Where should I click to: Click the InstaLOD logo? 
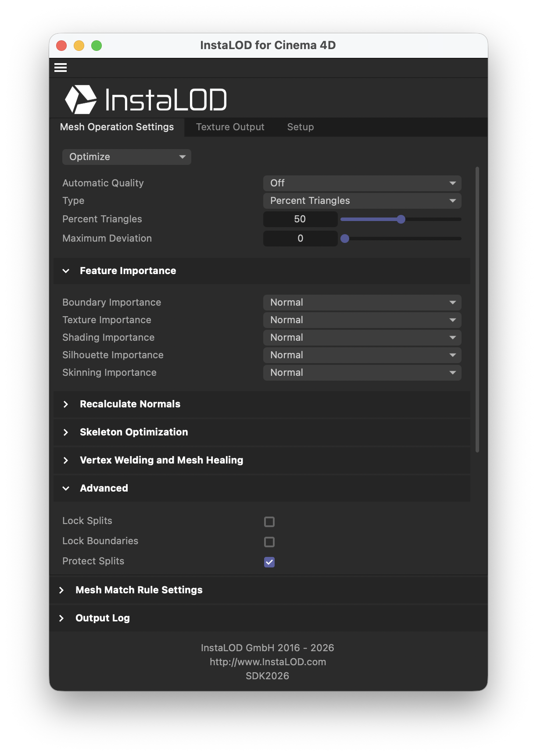[x=146, y=99]
